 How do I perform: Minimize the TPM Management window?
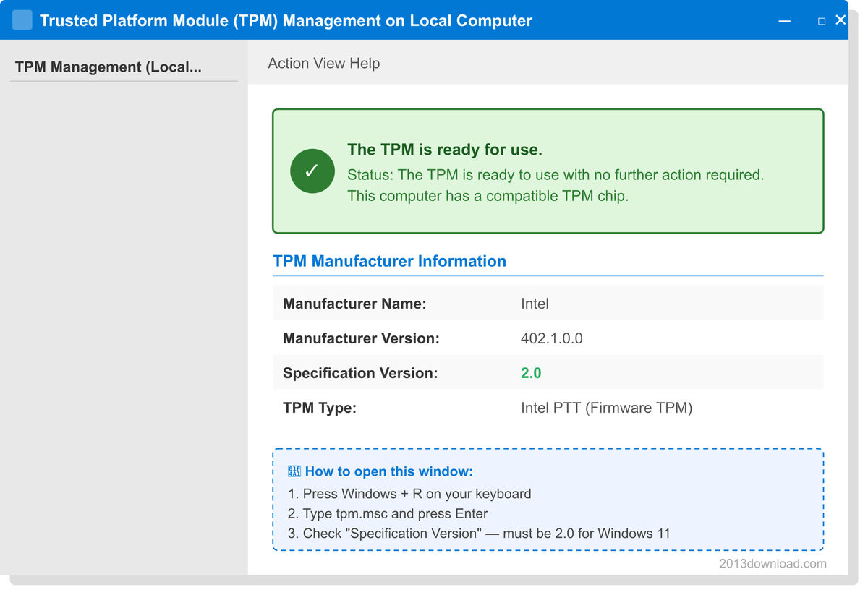(x=785, y=21)
